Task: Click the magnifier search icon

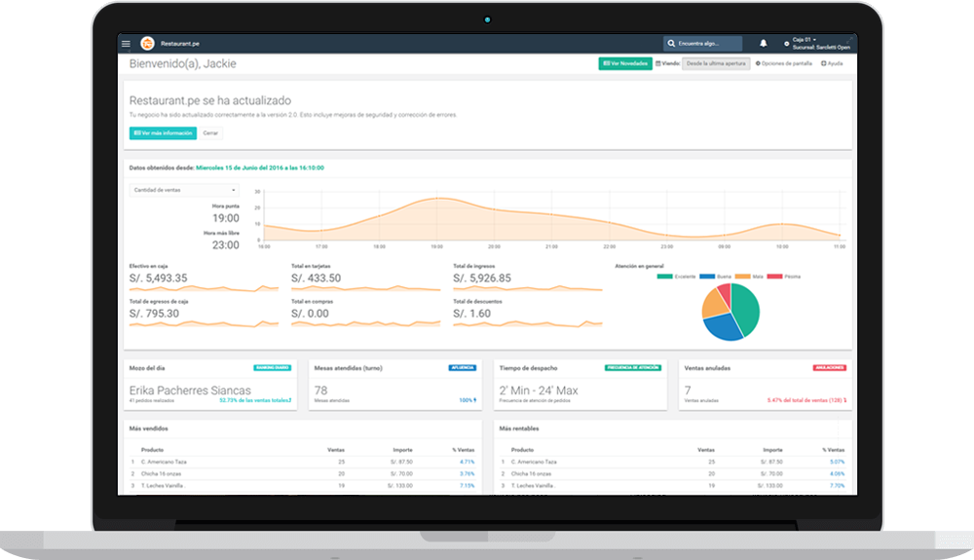Action: 671,44
